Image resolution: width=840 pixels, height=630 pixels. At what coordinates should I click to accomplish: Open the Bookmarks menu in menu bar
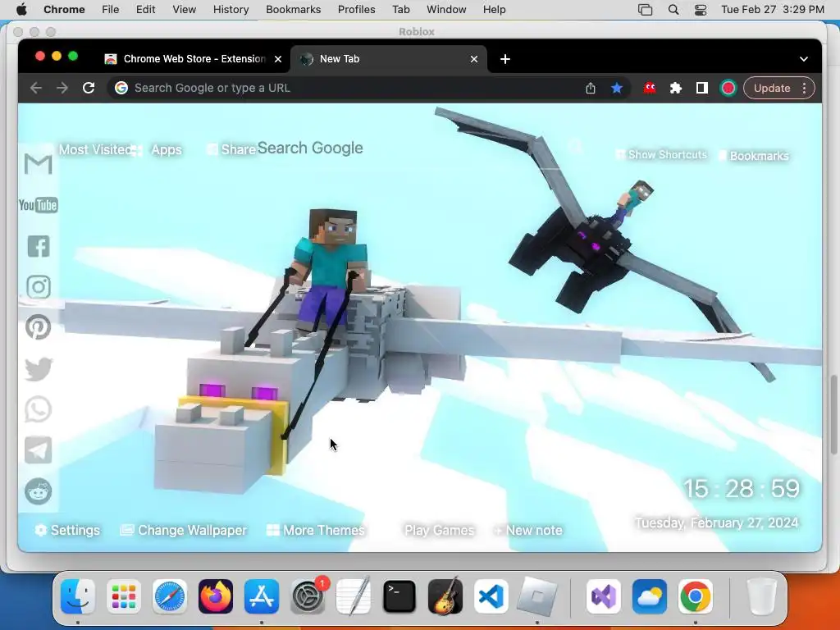pos(293,10)
